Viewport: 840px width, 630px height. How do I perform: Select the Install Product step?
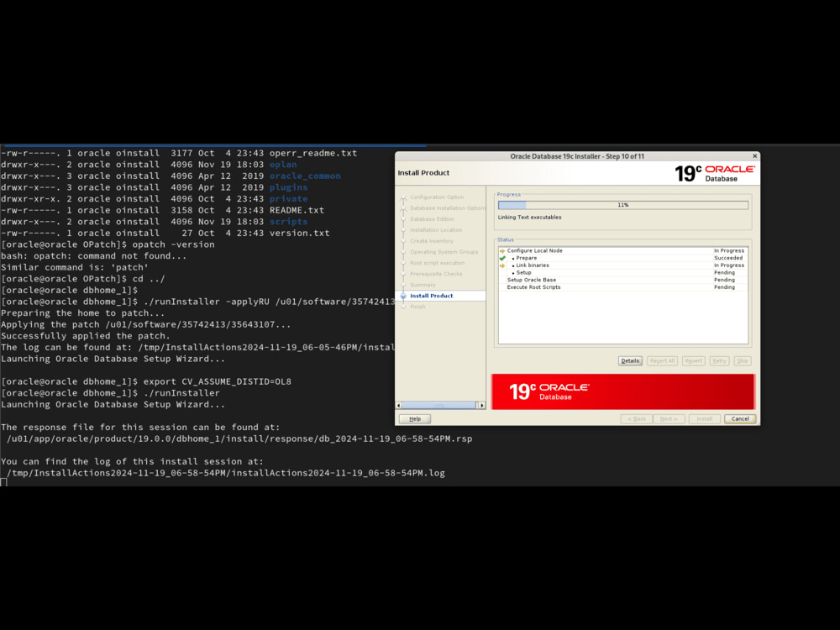click(431, 296)
